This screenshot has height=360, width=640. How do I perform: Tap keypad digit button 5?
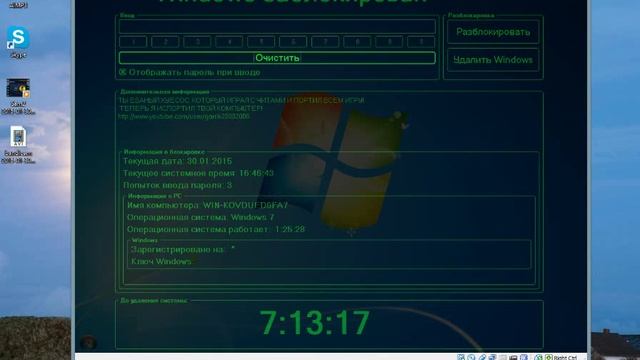point(261,42)
